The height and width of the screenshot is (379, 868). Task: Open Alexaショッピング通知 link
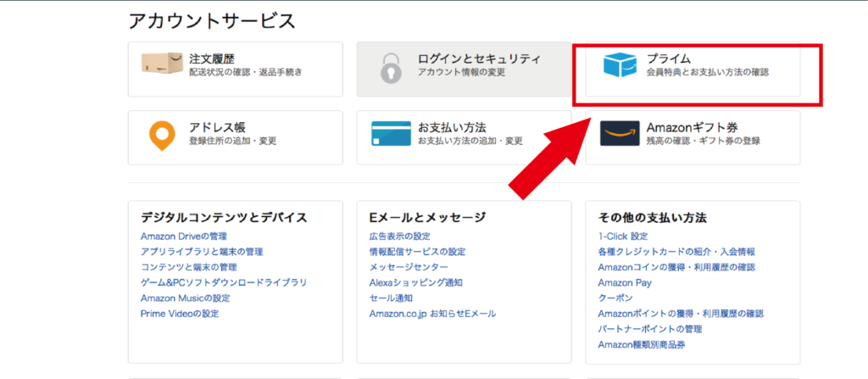click(415, 282)
